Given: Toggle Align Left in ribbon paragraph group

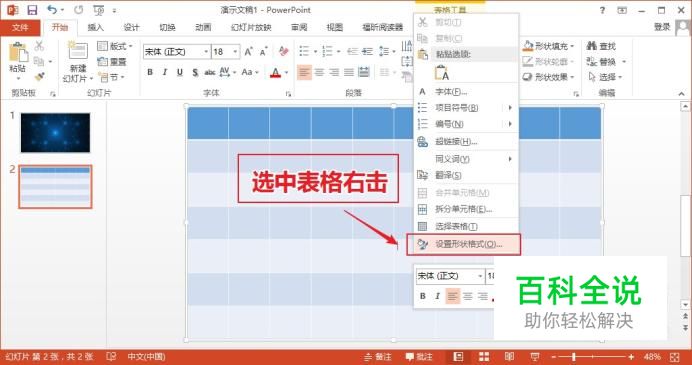Looking at the screenshot, I should [x=304, y=72].
